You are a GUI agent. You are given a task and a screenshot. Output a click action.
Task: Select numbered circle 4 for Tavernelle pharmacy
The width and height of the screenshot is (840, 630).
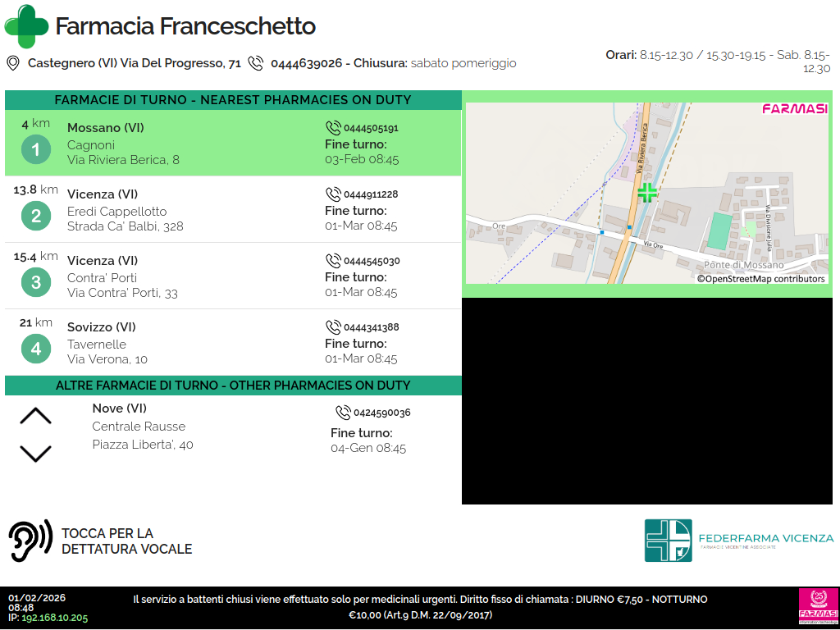[x=35, y=349]
